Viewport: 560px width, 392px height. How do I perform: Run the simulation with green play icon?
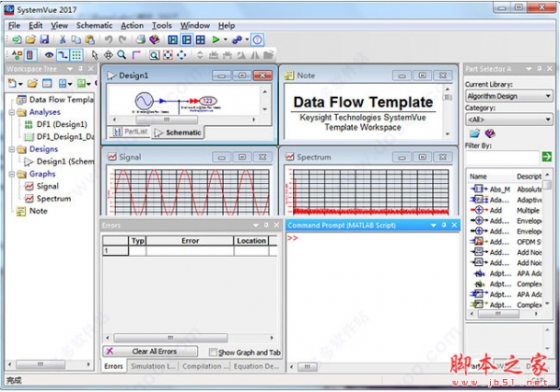click(x=216, y=39)
